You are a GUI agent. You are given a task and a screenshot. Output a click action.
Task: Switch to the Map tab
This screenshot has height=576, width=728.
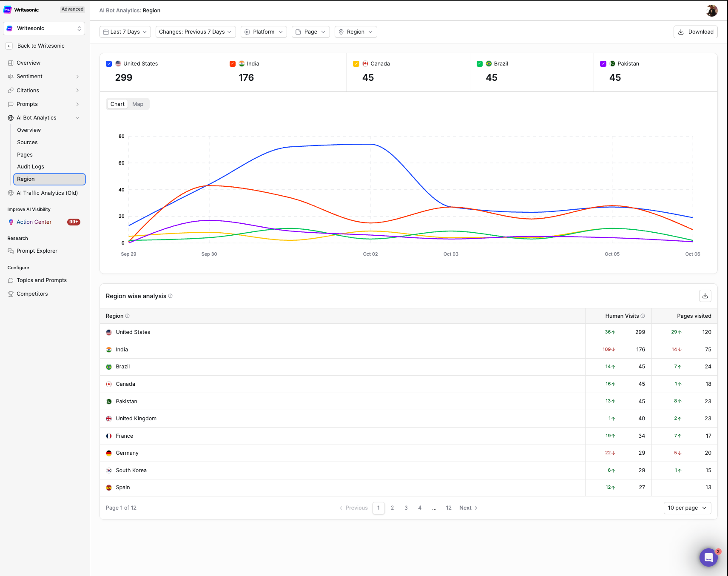[x=138, y=104]
